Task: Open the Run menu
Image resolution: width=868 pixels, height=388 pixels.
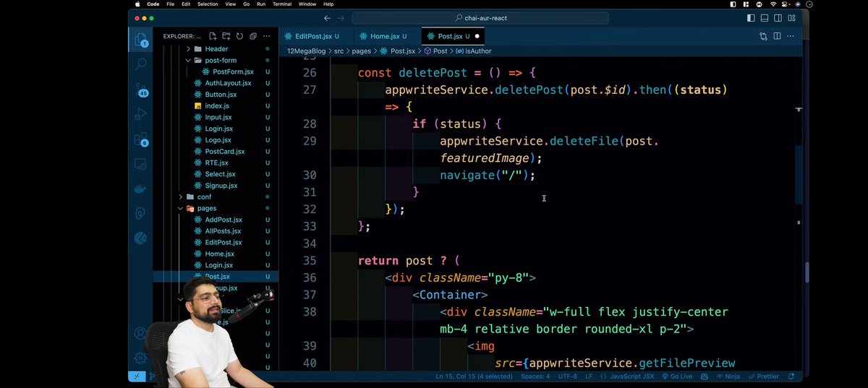Action: coord(261,4)
